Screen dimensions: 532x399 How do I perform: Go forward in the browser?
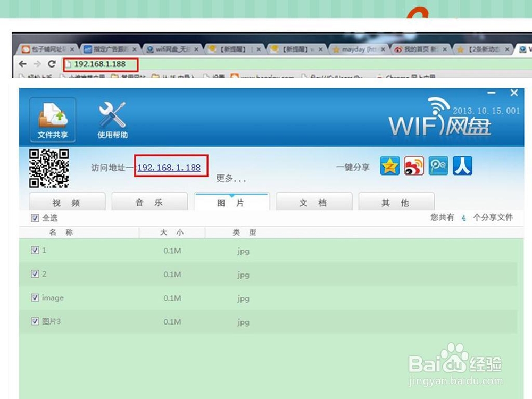(37, 64)
